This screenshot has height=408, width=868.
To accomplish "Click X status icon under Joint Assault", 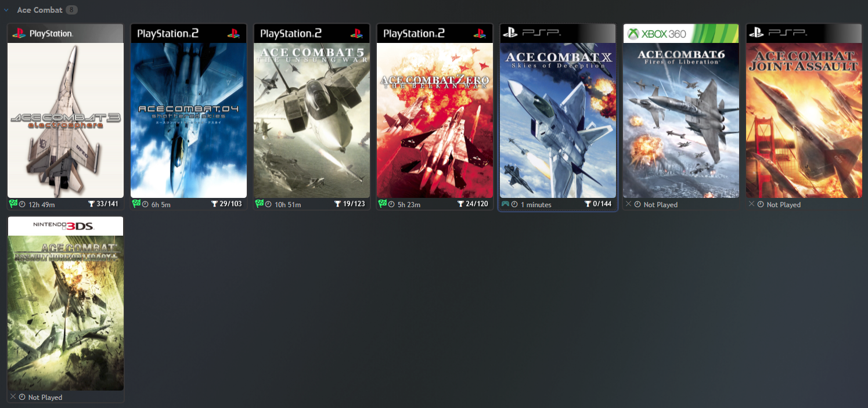I will (752, 204).
